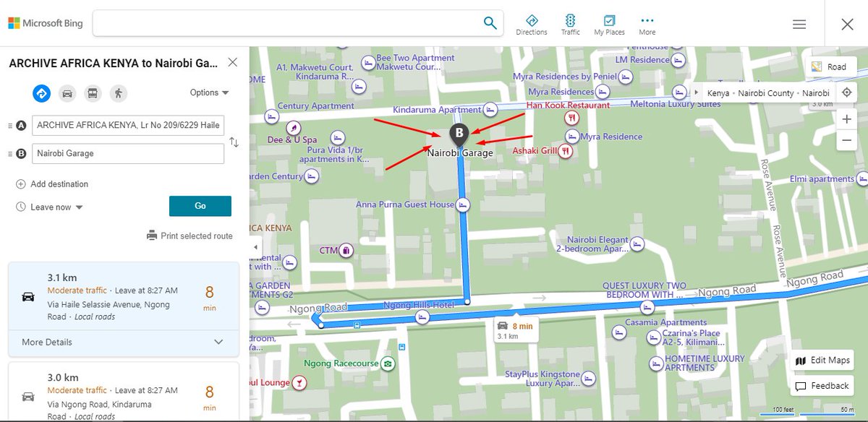Expand the breadcrumb arrow before Kenya
The height and width of the screenshot is (422, 868).
point(696,93)
